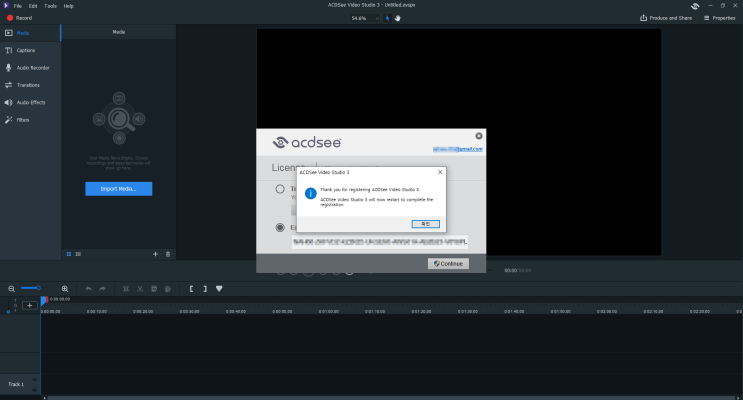Click the Paste icon in timeline toolbar

(168, 289)
